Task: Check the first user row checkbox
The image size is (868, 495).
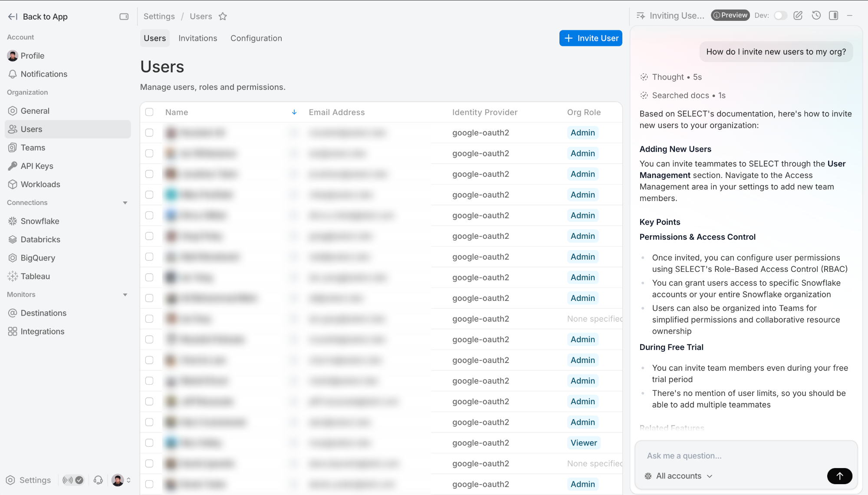Action: [x=149, y=133]
